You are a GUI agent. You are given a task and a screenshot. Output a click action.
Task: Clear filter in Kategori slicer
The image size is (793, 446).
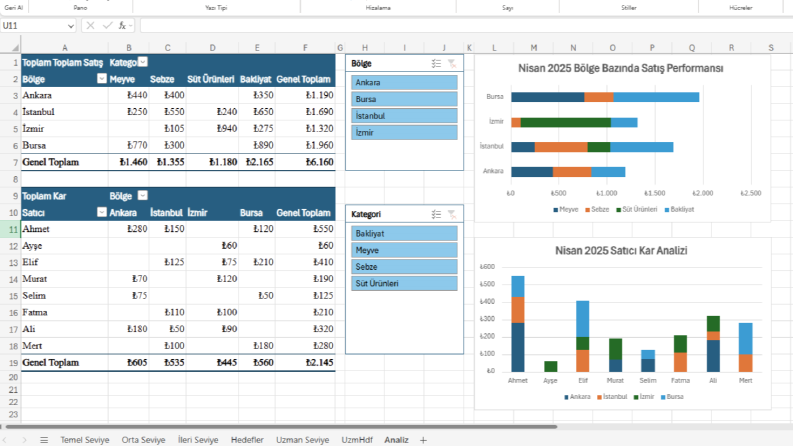point(452,214)
